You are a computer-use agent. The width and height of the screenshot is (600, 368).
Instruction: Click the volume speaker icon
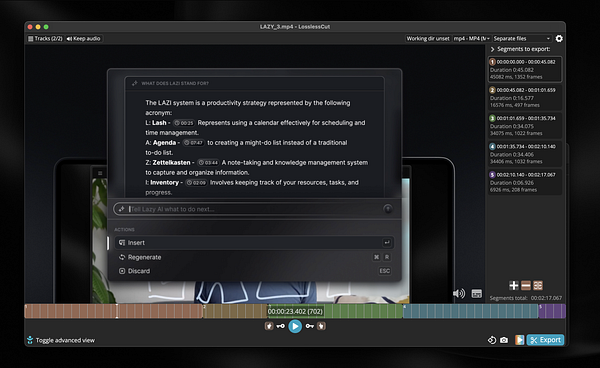click(459, 293)
